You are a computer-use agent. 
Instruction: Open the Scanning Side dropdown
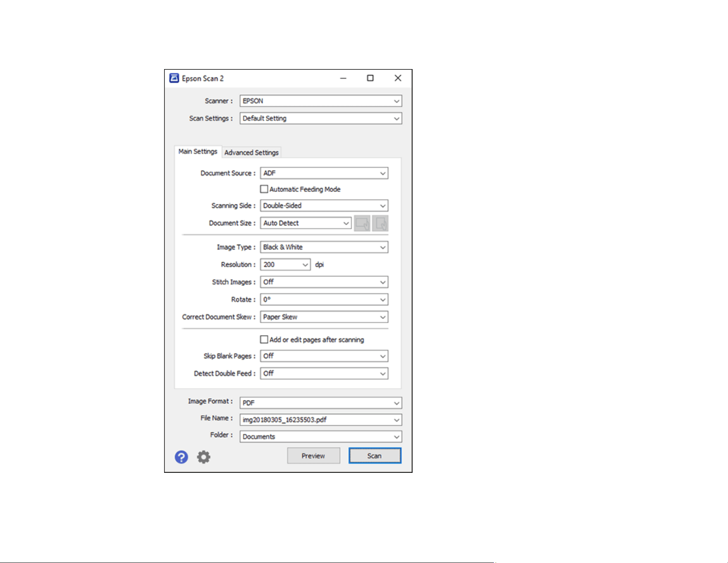click(x=324, y=206)
